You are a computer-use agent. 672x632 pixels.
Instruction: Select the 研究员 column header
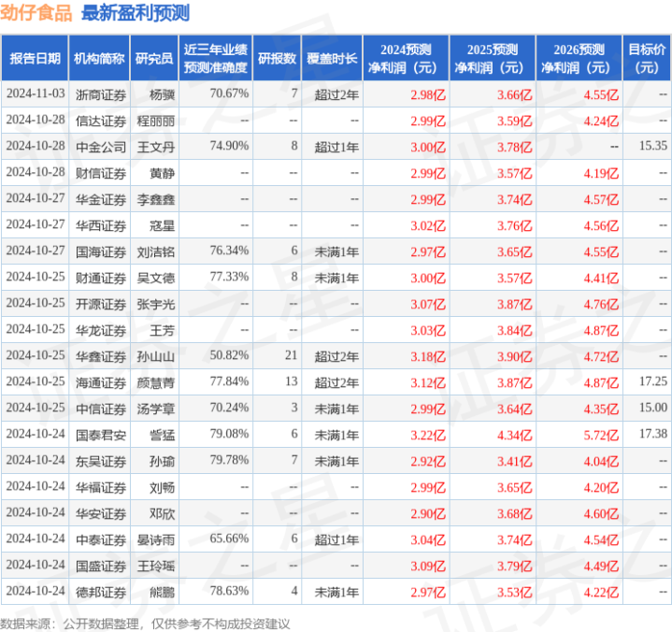click(x=154, y=58)
